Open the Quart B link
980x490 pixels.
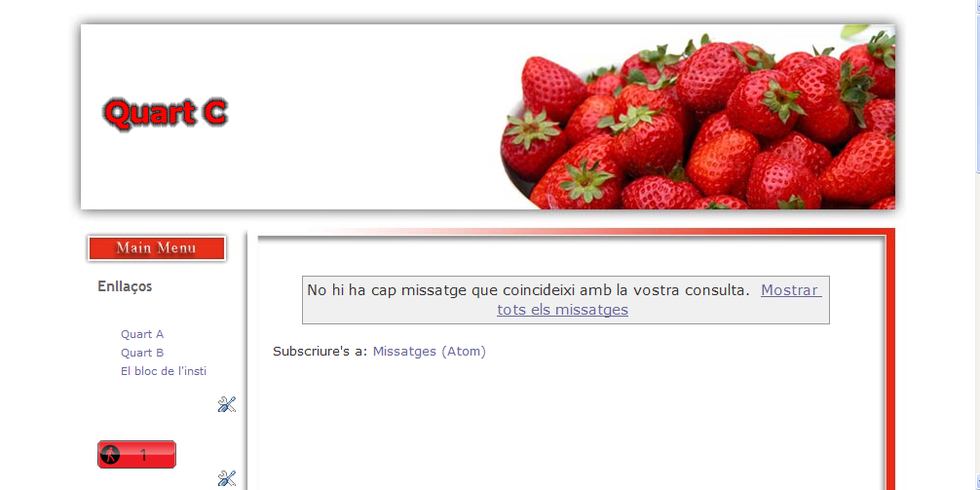pos(142,353)
